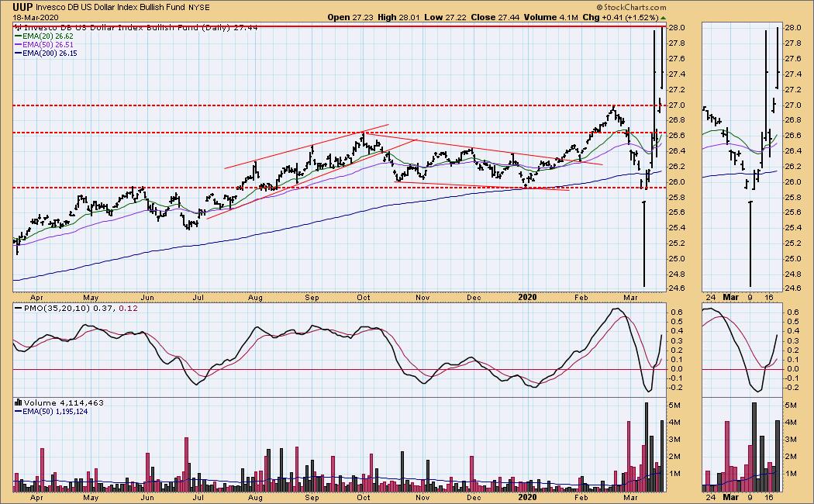The height and width of the screenshot is (504, 814).
Task: Select the volume EMA(50) 1,195,124 legend entry
Action: coord(51,412)
